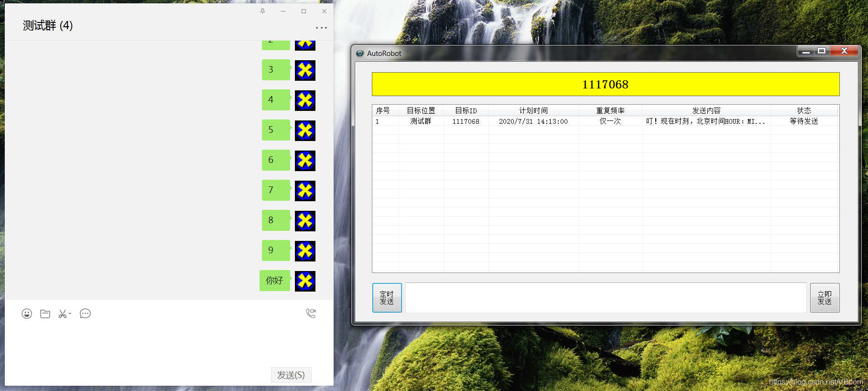Open chat history bubble icon

pos(85,314)
